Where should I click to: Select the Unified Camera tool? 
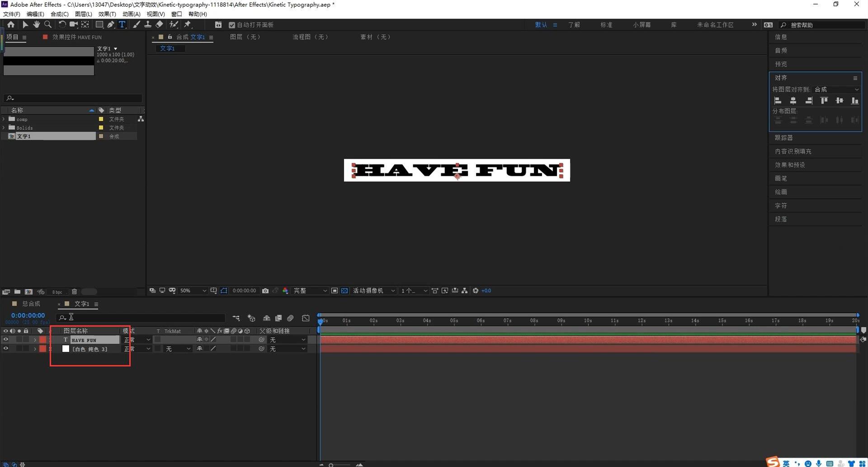pyautogui.click(x=73, y=24)
